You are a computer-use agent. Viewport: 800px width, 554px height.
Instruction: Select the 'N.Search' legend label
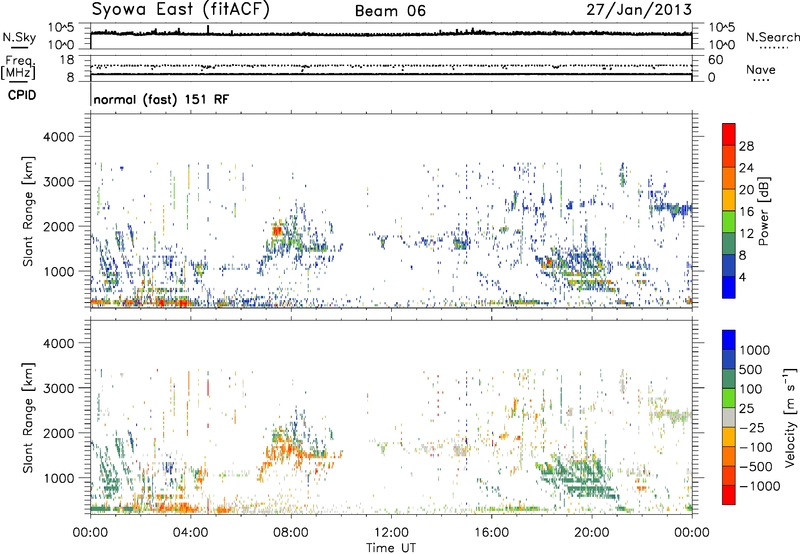pos(773,37)
